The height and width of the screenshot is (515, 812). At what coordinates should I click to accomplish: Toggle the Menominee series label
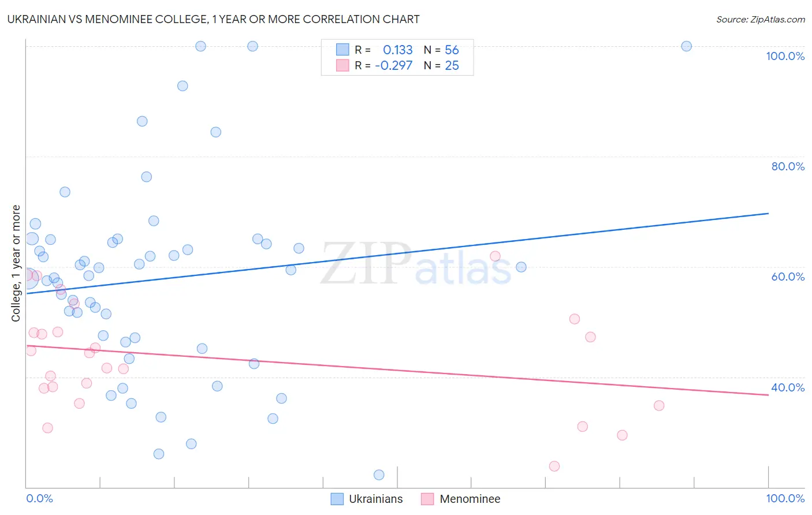(470, 499)
